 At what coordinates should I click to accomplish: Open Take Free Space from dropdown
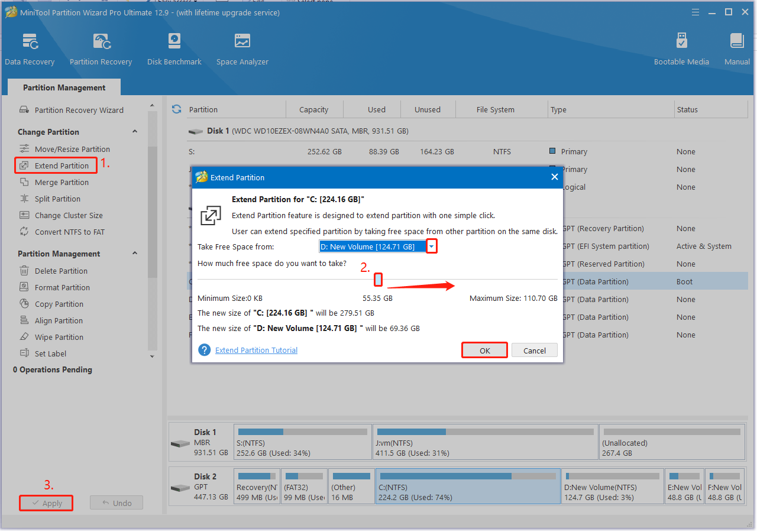432,246
